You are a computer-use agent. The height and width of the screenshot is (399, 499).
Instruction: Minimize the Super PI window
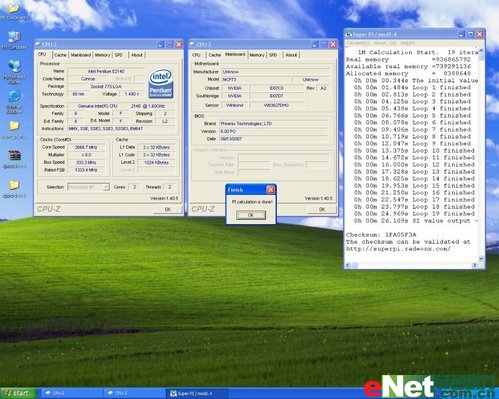click(461, 34)
